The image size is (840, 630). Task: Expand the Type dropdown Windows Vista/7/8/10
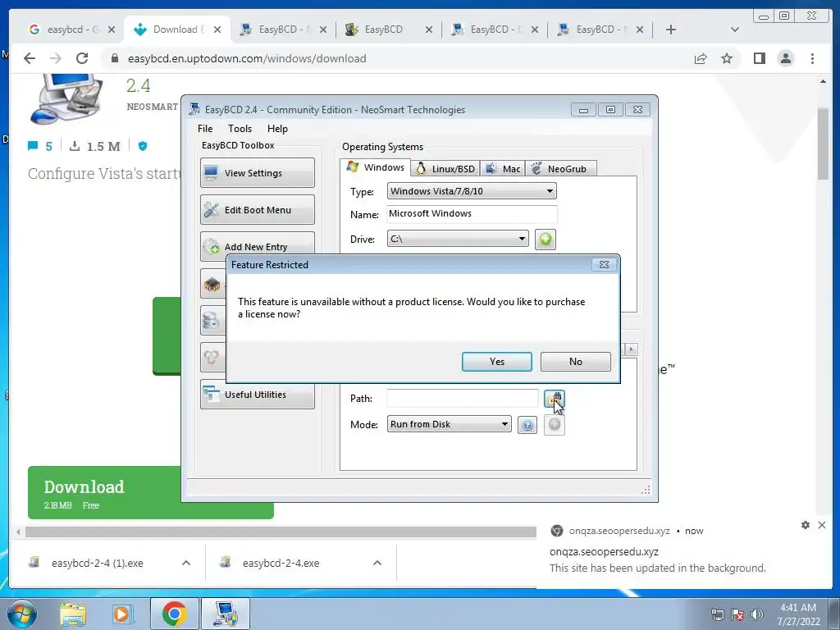click(472, 191)
